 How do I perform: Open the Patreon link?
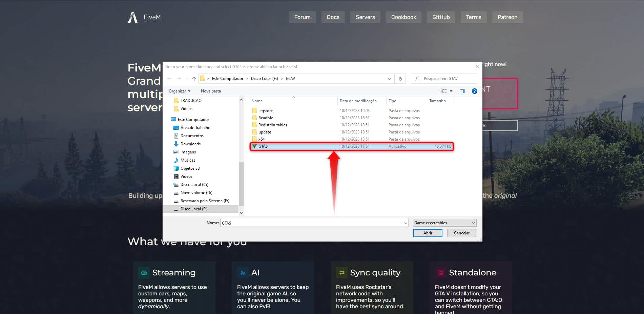click(x=507, y=17)
